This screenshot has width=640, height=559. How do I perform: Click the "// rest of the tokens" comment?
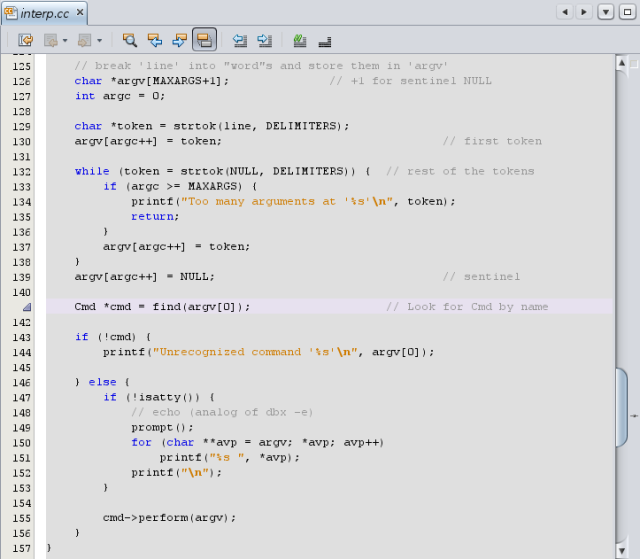[460, 171]
